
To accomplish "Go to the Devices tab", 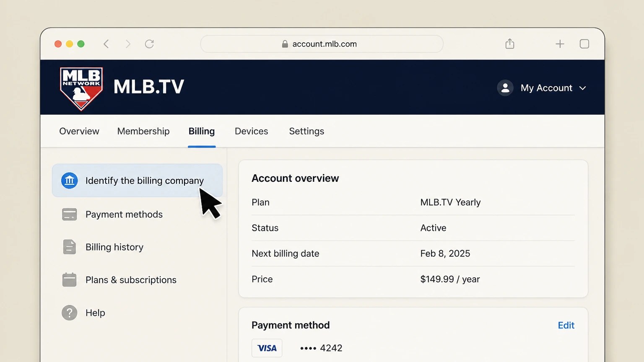I will click(x=252, y=131).
